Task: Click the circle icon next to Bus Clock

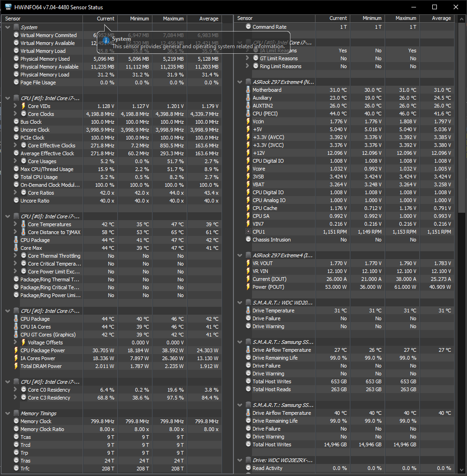Action: point(16,122)
